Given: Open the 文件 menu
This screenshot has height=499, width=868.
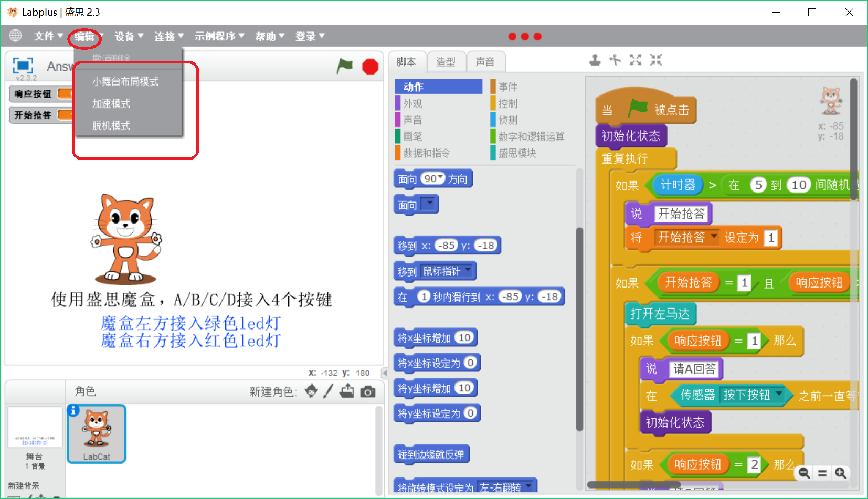Looking at the screenshot, I should [48, 36].
